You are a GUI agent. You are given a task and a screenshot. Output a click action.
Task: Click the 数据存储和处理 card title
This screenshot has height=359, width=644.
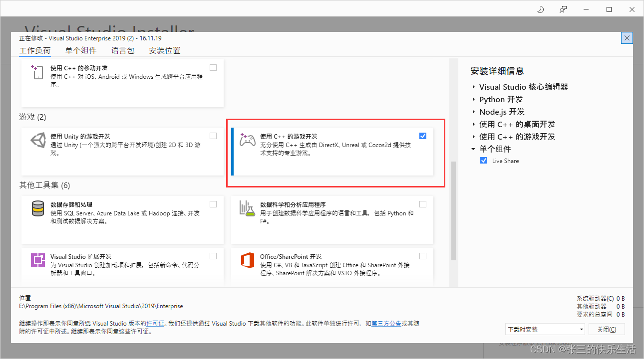[71, 204]
